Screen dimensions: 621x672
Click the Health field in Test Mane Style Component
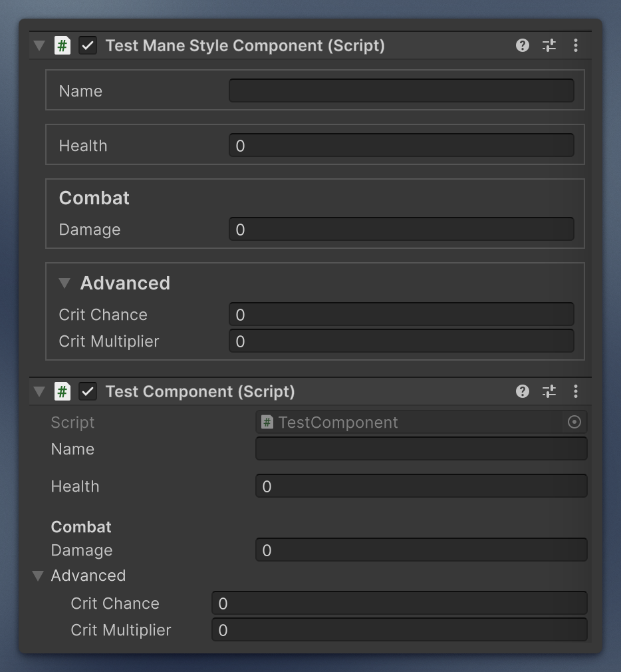[402, 145]
